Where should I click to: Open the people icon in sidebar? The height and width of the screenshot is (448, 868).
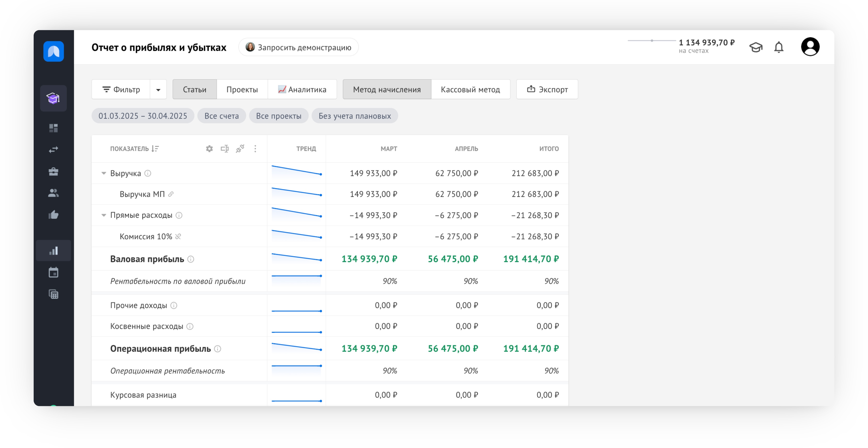click(53, 193)
